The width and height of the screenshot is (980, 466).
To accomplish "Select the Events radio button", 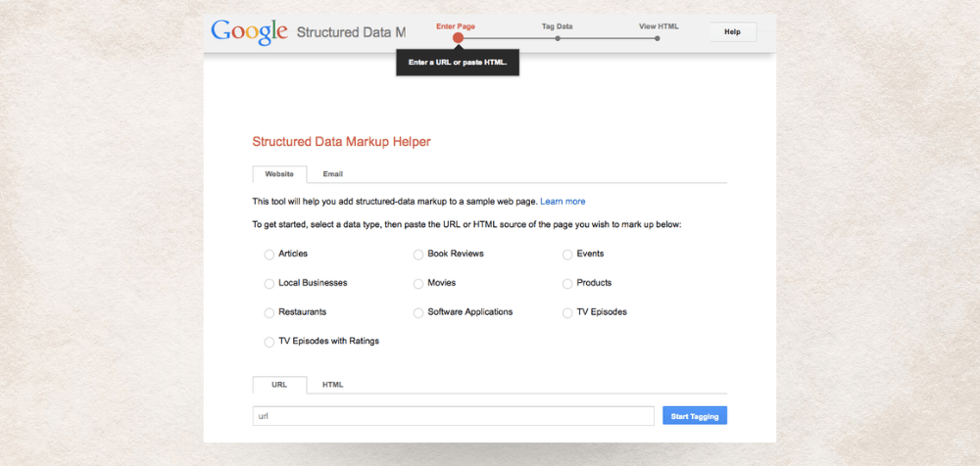I will 567,255.
